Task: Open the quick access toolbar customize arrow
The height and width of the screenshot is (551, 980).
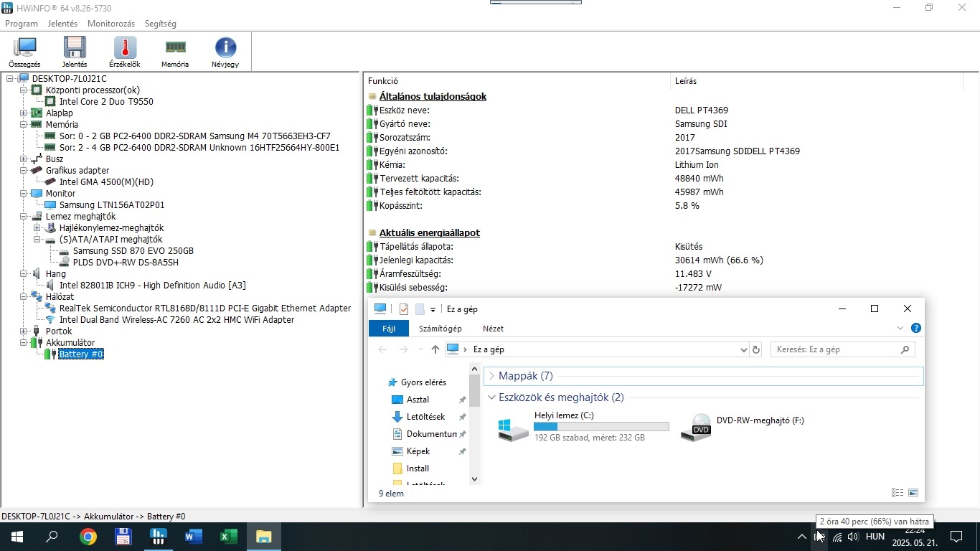Action: (x=433, y=309)
